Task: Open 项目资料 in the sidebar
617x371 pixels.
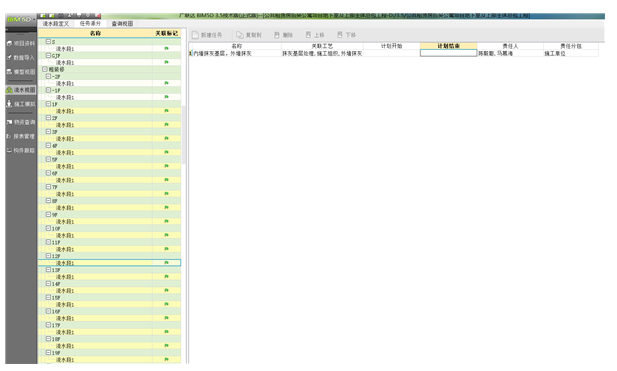Action: click(x=21, y=43)
